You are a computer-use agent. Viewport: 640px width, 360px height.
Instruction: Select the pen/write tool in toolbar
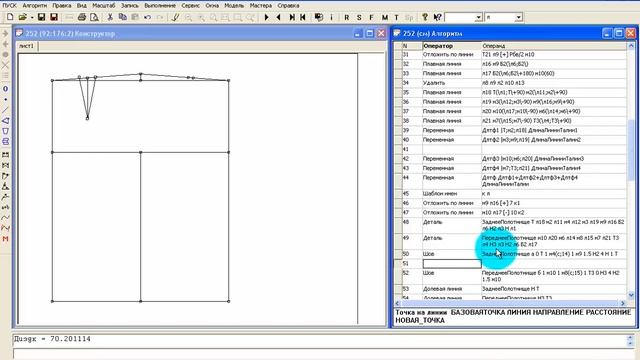coord(176,17)
